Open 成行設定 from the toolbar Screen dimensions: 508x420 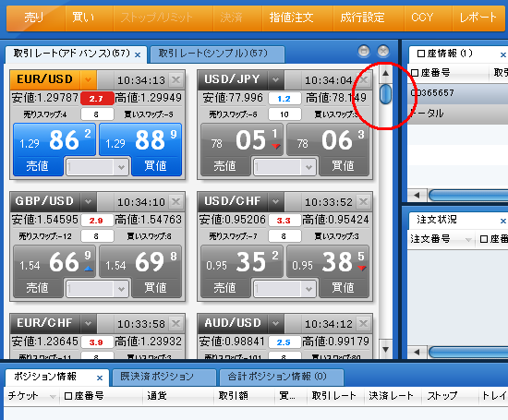369,18
